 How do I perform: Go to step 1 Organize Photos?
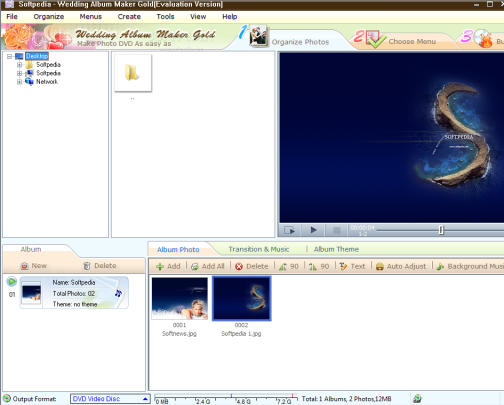pos(300,42)
